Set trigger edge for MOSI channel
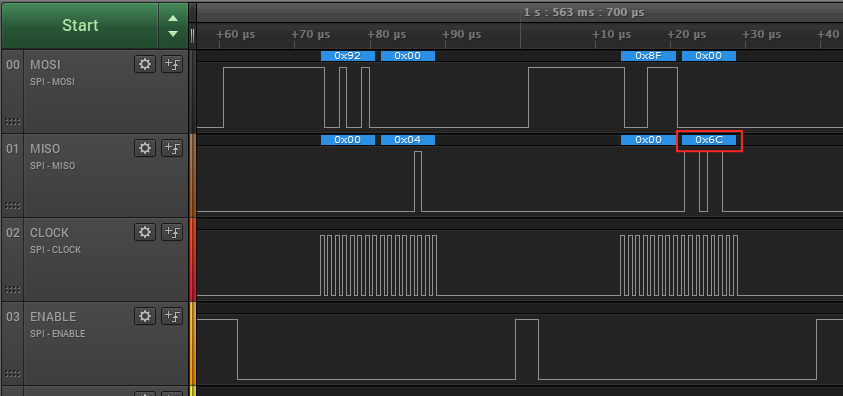Viewport: 843px width, 396px height. [x=172, y=64]
